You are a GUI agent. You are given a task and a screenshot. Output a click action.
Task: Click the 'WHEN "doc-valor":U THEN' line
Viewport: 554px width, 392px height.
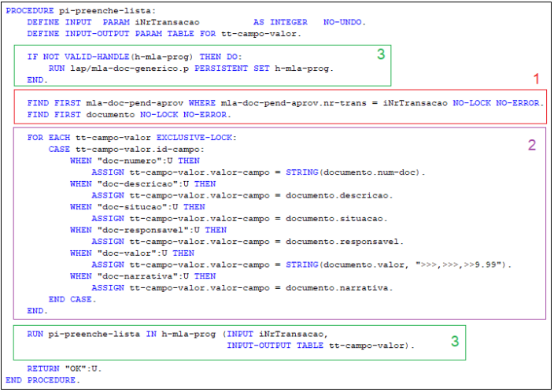(x=132, y=253)
